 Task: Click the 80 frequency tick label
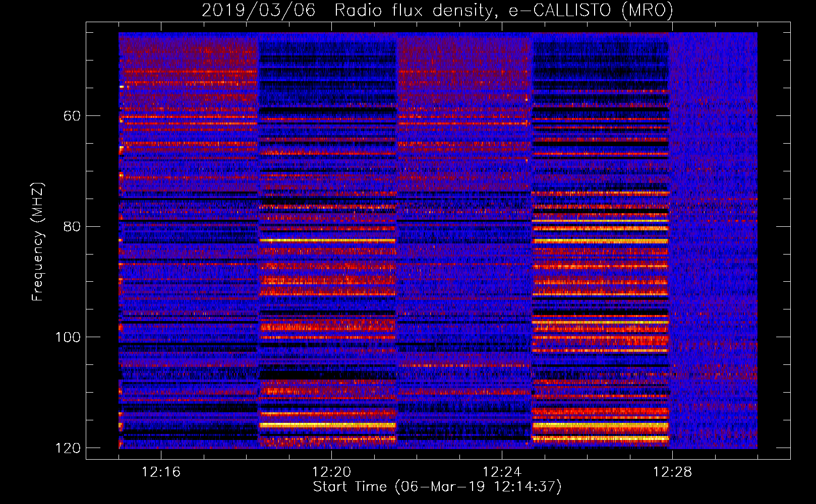[72, 226]
